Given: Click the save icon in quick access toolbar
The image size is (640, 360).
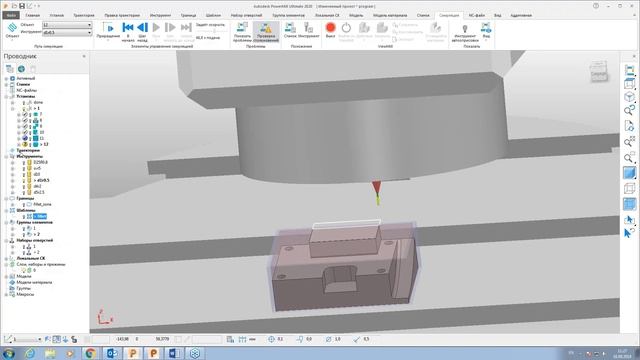Looking at the screenshot, I should [22, 6].
